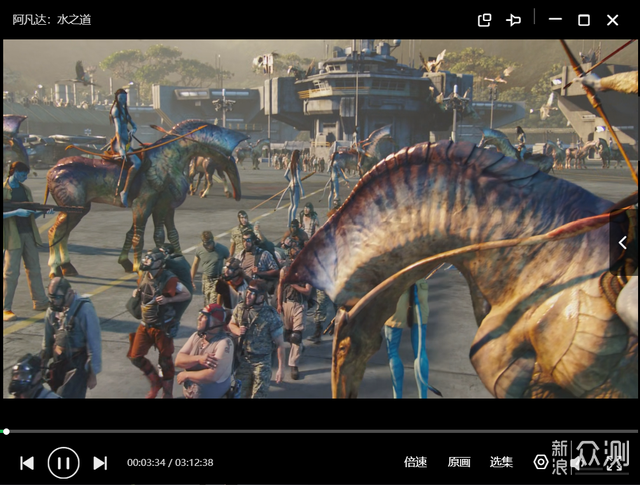Pin the player window on top
The width and height of the screenshot is (640, 485).
513,20
